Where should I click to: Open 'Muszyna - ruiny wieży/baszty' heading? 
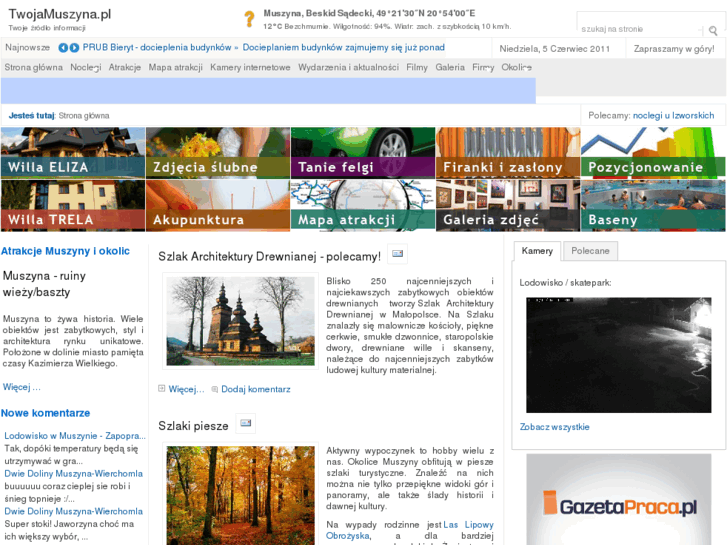pos(44,284)
